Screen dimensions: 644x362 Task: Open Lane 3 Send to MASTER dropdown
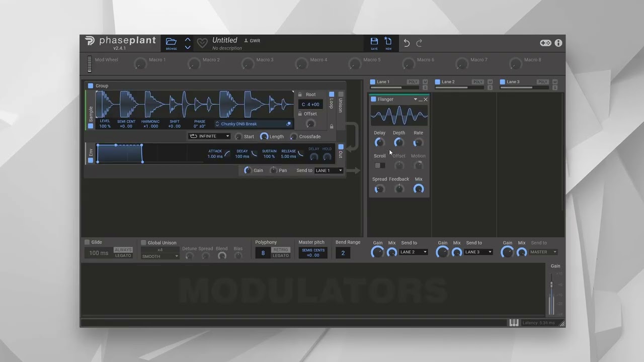click(543, 252)
